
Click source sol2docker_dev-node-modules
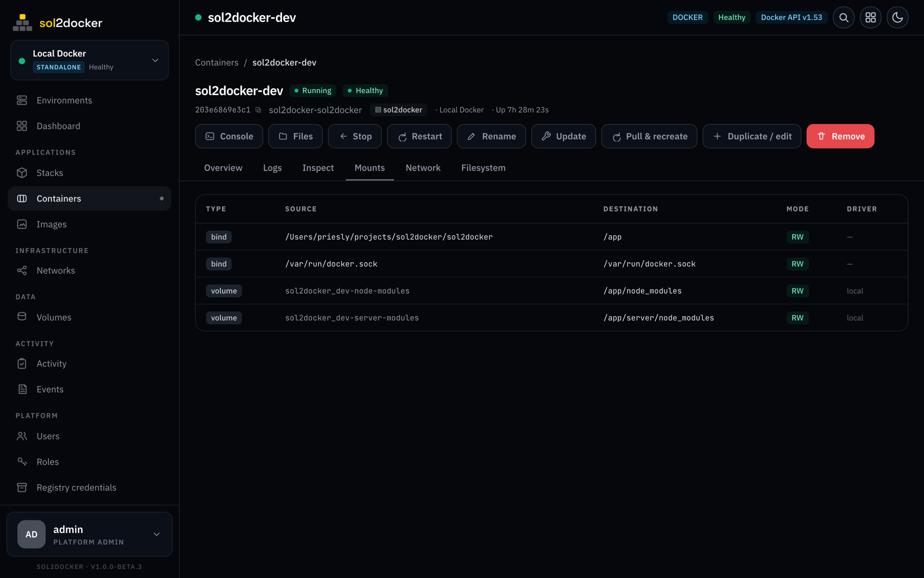coord(347,291)
